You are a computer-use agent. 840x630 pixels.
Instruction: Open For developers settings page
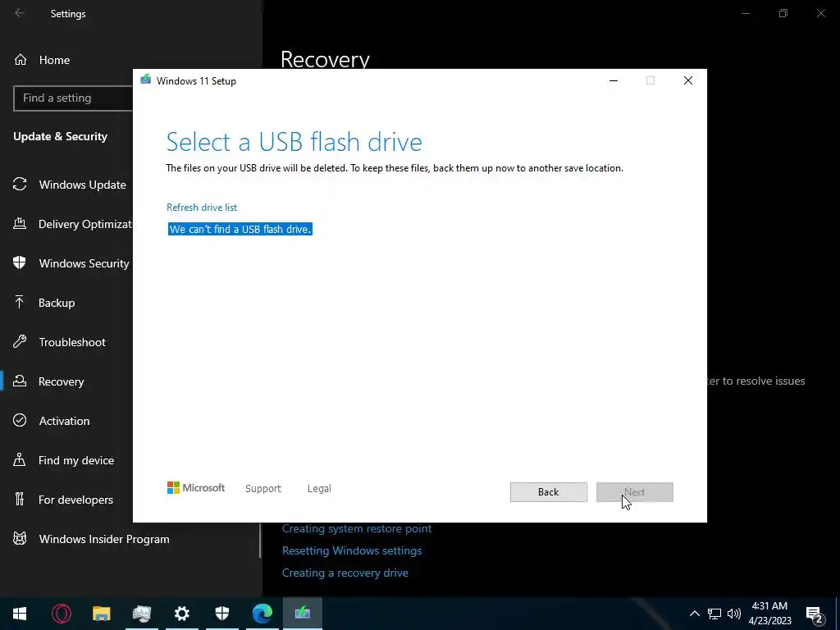click(x=75, y=500)
